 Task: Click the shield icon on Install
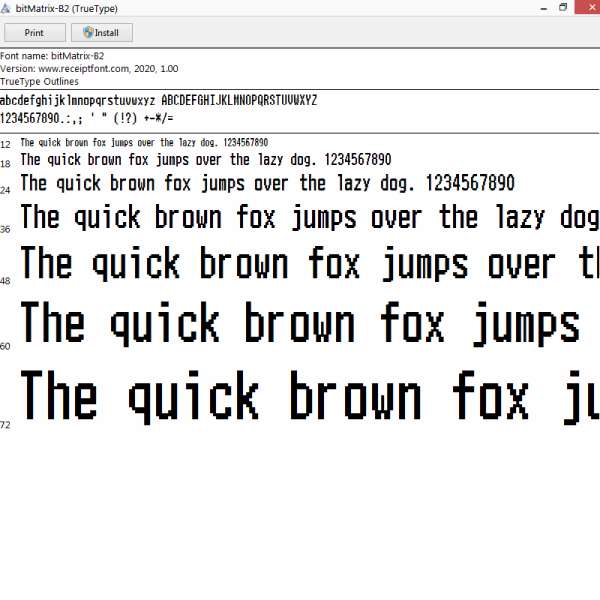pos(88,32)
